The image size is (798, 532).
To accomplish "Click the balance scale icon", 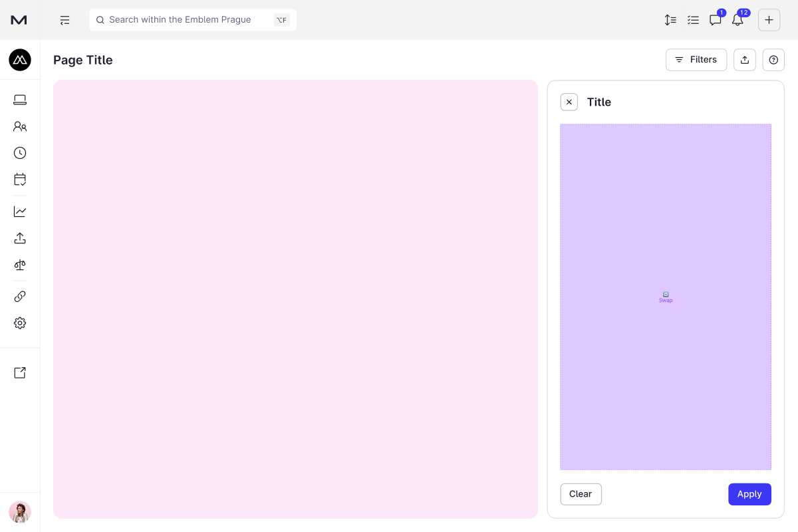I will [20, 265].
